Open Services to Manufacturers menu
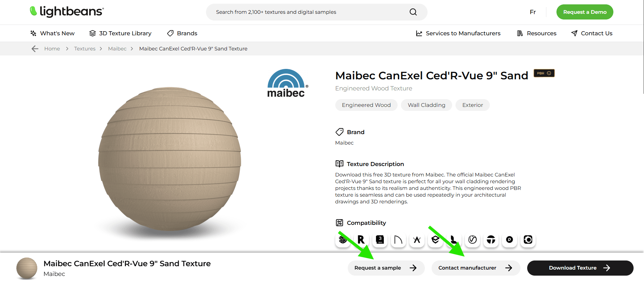This screenshot has width=644, height=281. [x=458, y=33]
